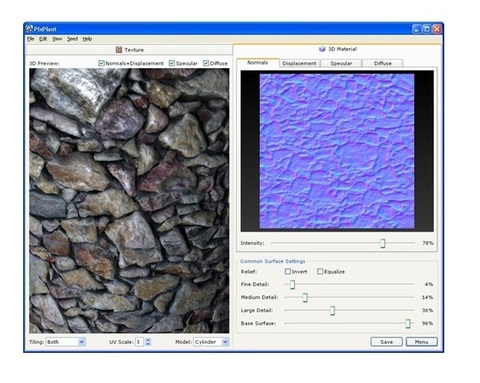Select the Texture panel header

coord(129,50)
